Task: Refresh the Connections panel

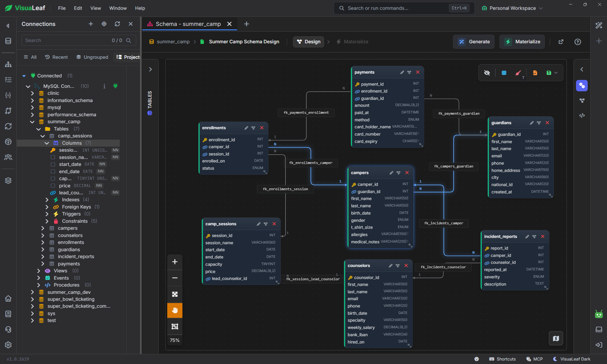Action: [x=117, y=24]
